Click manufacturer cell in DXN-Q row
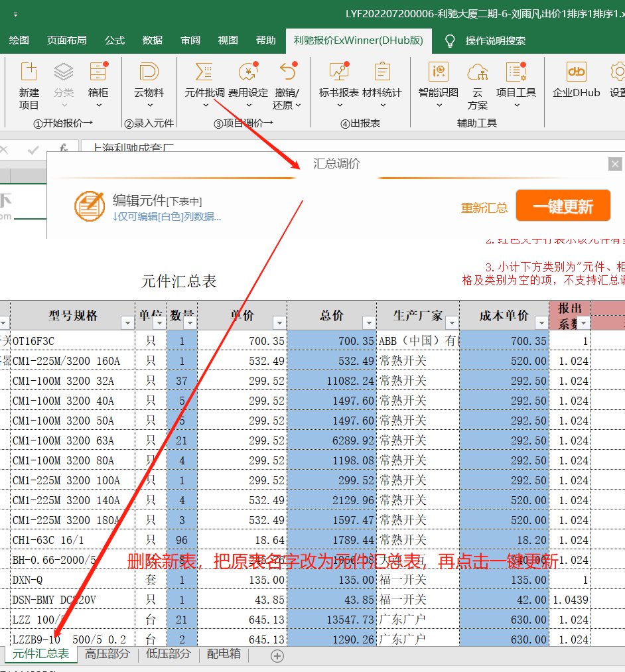The image size is (625, 672). [418, 580]
